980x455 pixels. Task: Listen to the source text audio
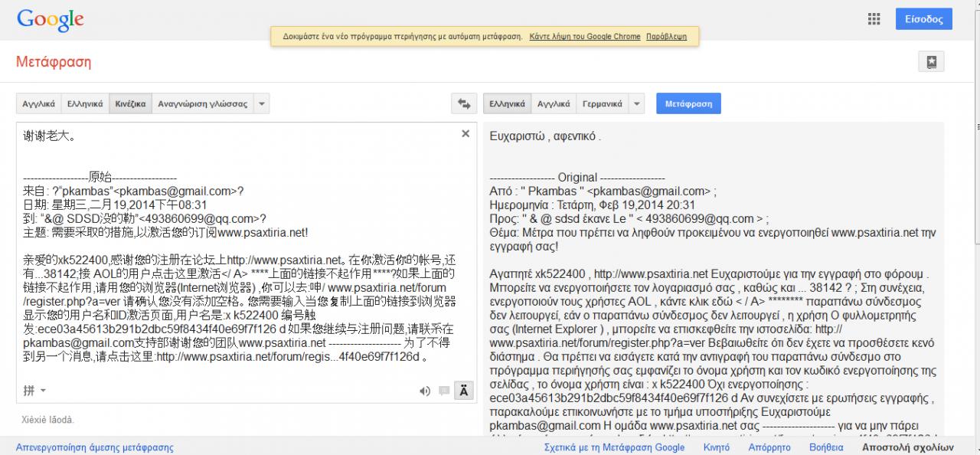[x=424, y=391]
